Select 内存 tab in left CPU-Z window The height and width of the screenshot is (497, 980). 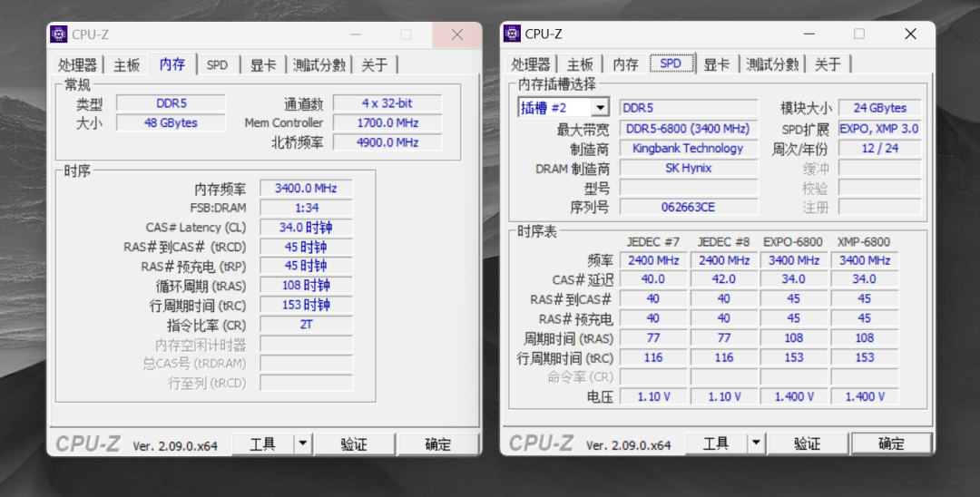(172, 63)
